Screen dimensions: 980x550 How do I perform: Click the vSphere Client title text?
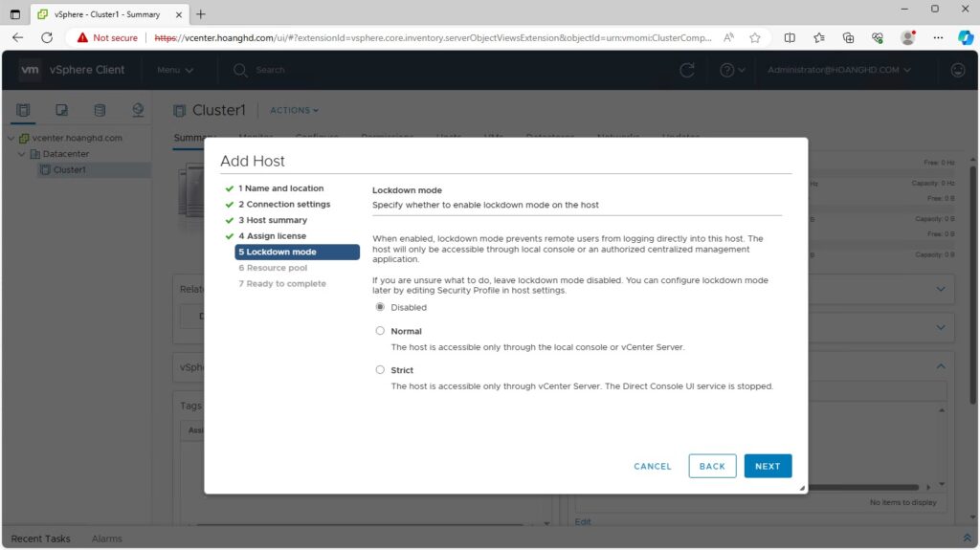coord(87,70)
